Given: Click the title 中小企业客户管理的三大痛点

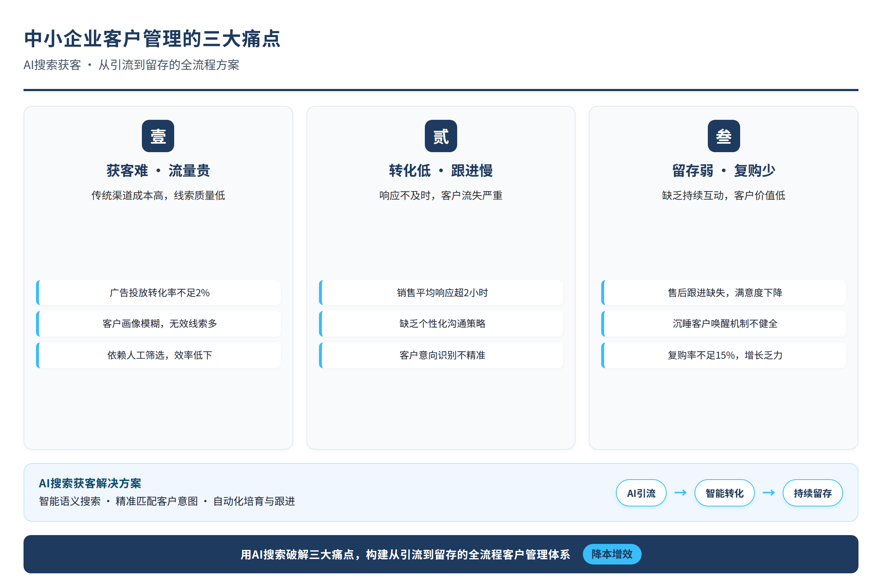Looking at the screenshot, I should (152, 39).
